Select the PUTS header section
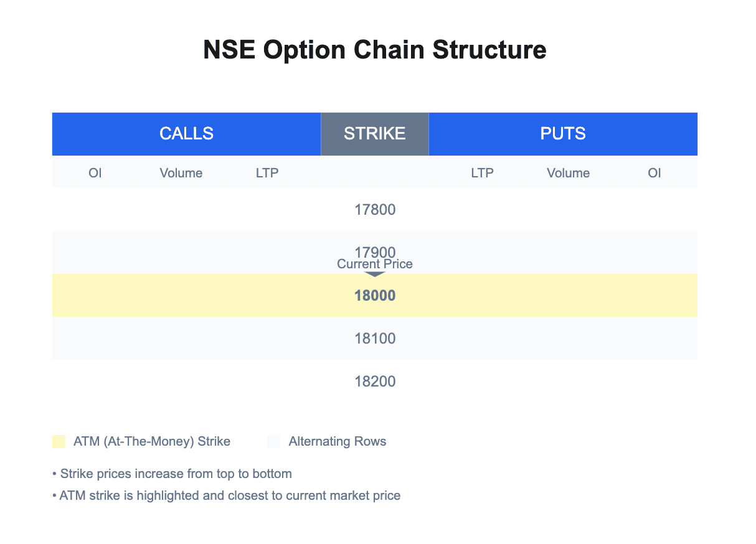This screenshot has width=756, height=544. (x=563, y=134)
